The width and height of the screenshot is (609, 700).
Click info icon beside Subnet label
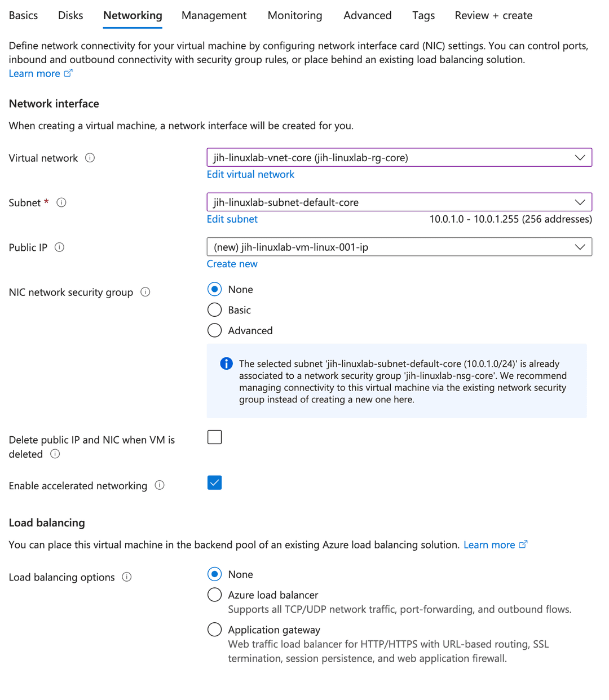pos(61,202)
